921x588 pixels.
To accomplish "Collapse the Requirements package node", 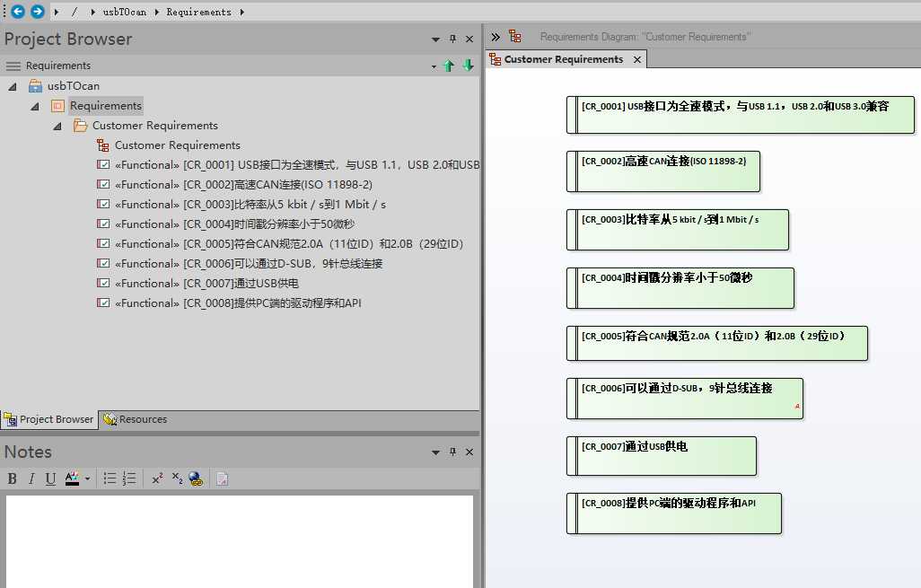I will coord(35,106).
